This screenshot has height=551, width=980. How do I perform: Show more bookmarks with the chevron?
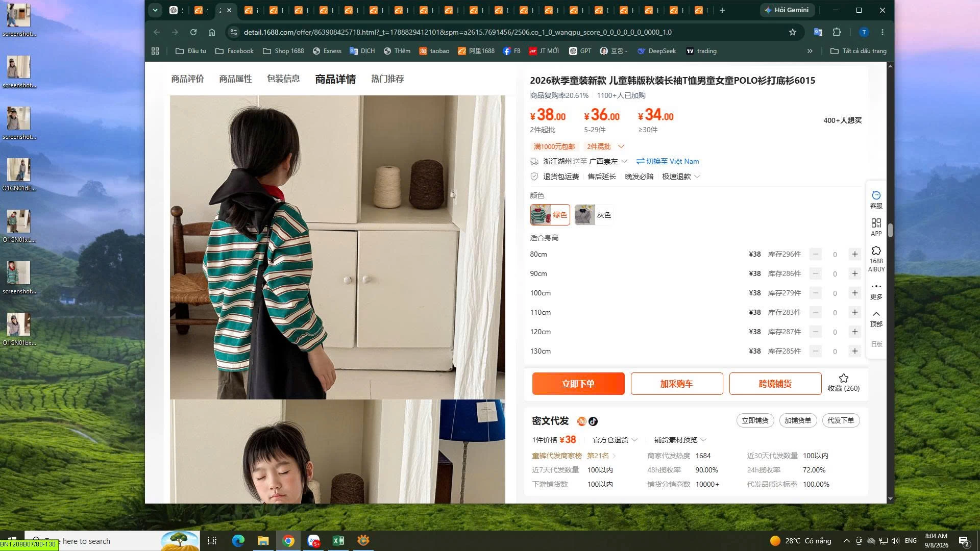810,51
